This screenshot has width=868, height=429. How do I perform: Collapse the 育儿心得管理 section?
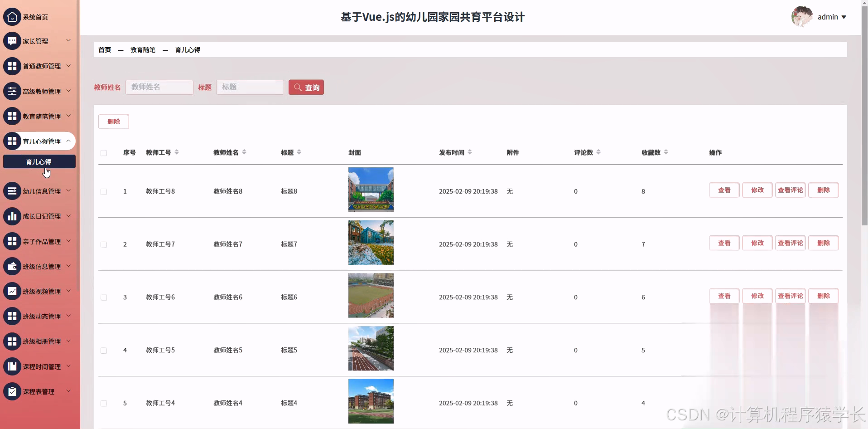click(68, 141)
